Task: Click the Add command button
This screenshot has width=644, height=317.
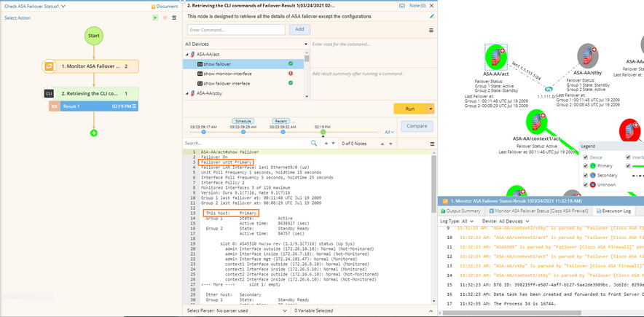Action: [x=299, y=29]
